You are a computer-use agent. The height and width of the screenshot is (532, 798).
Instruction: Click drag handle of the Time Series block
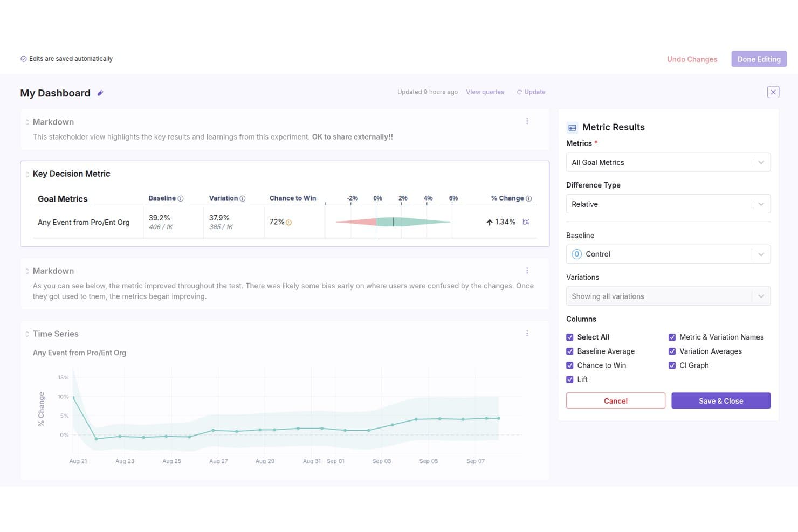click(x=27, y=334)
